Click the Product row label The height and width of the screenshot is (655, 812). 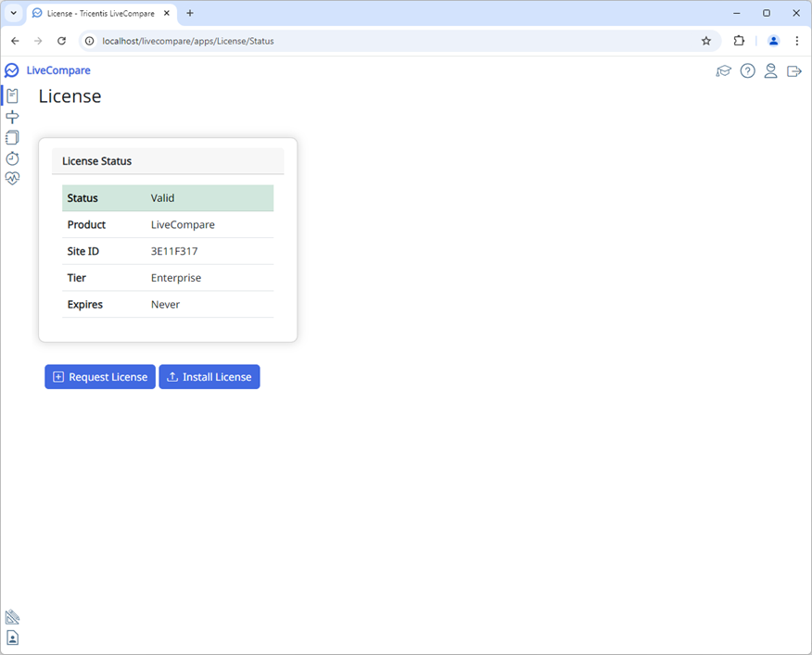(86, 225)
